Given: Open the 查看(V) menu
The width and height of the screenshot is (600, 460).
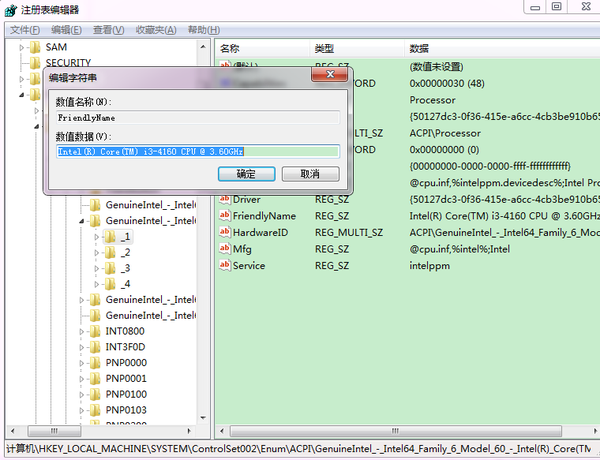Looking at the screenshot, I should tap(109, 30).
